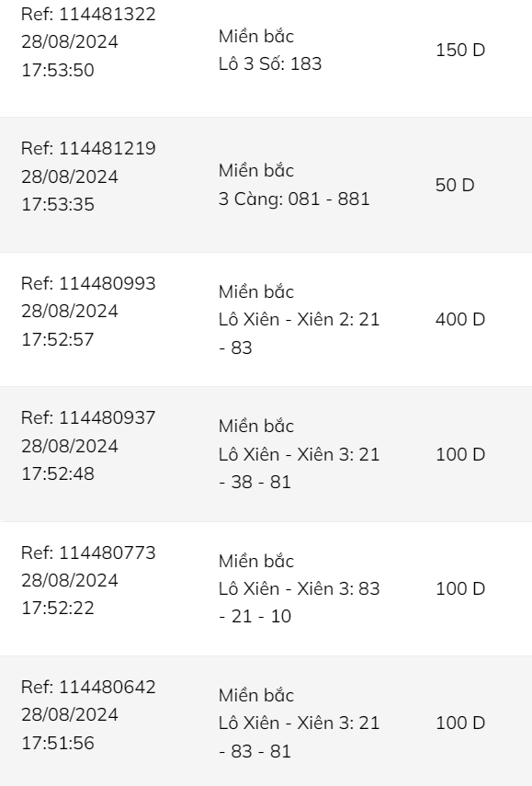Select the Xiên 2: 21 - 83 entry
The height and width of the screenshot is (786, 532).
point(299,334)
